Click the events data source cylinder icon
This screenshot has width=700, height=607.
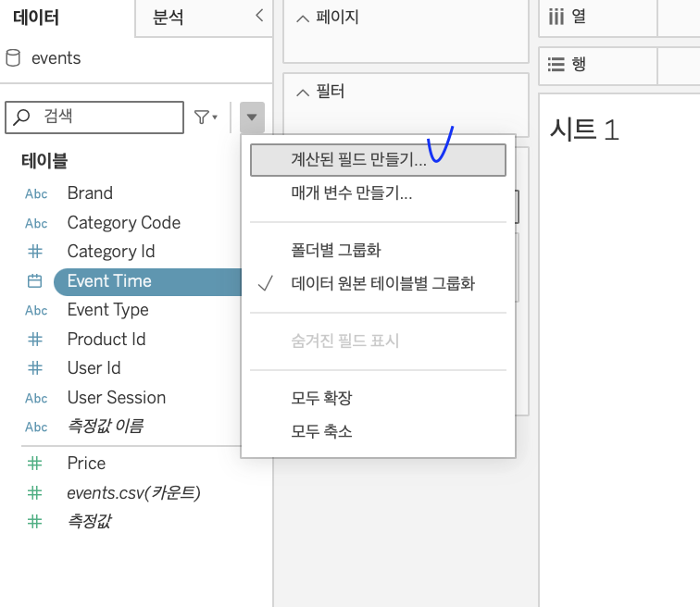tap(13, 58)
